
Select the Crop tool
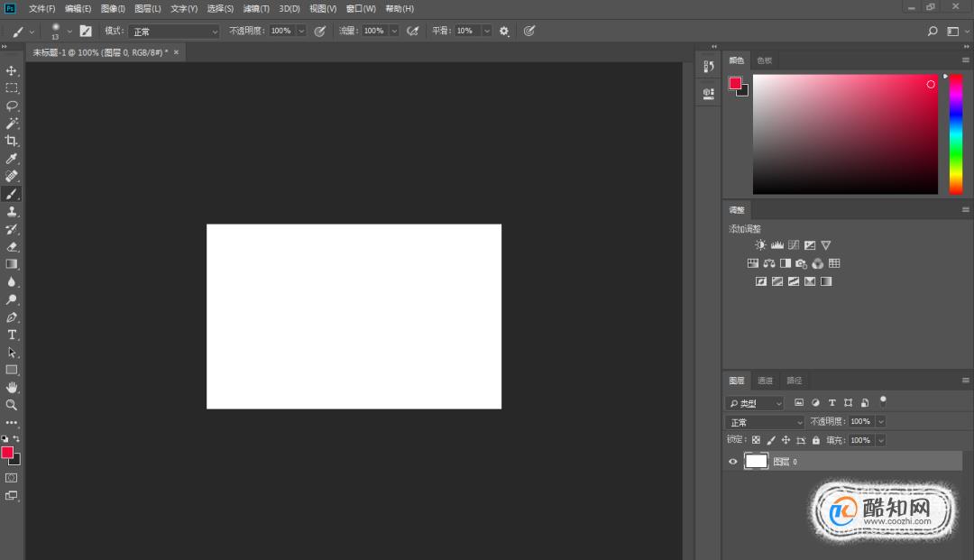coord(12,141)
